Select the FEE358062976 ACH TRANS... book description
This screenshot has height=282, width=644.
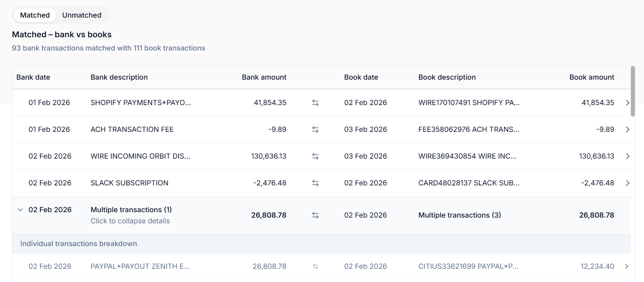[x=468, y=129]
